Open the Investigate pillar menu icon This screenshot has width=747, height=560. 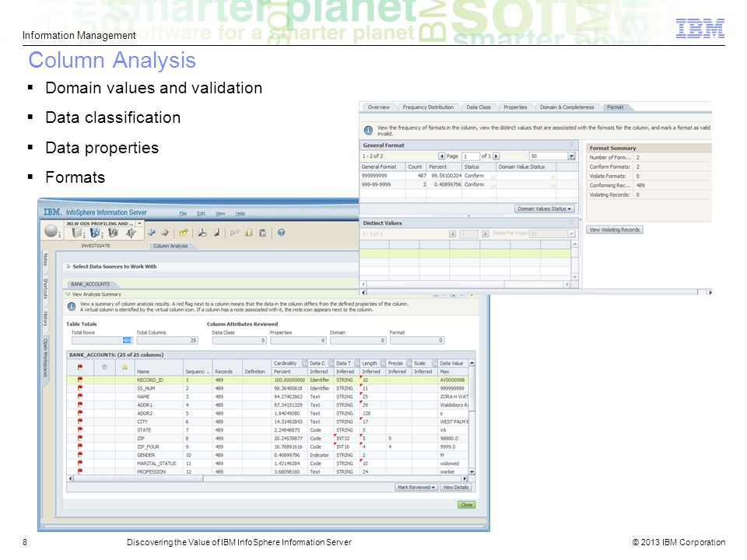pos(95,233)
